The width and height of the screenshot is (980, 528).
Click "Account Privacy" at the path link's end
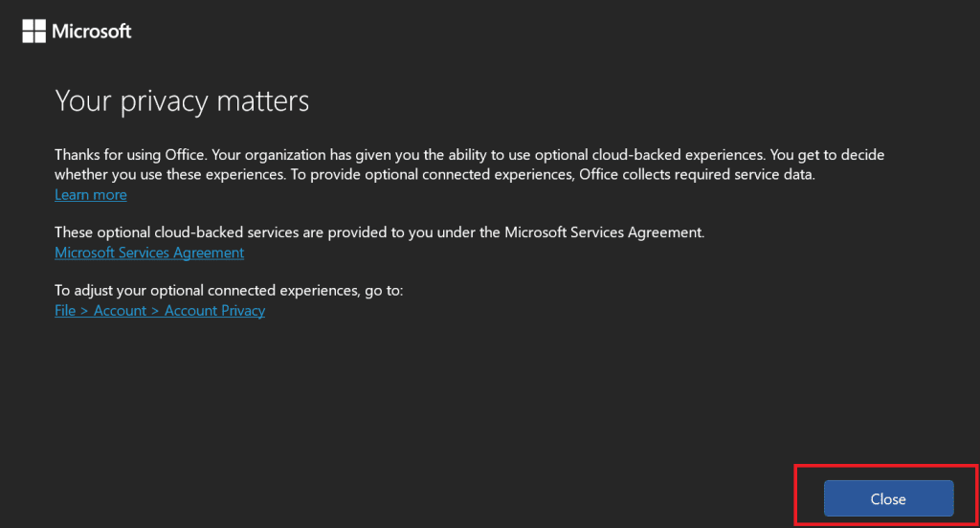point(214,311)
